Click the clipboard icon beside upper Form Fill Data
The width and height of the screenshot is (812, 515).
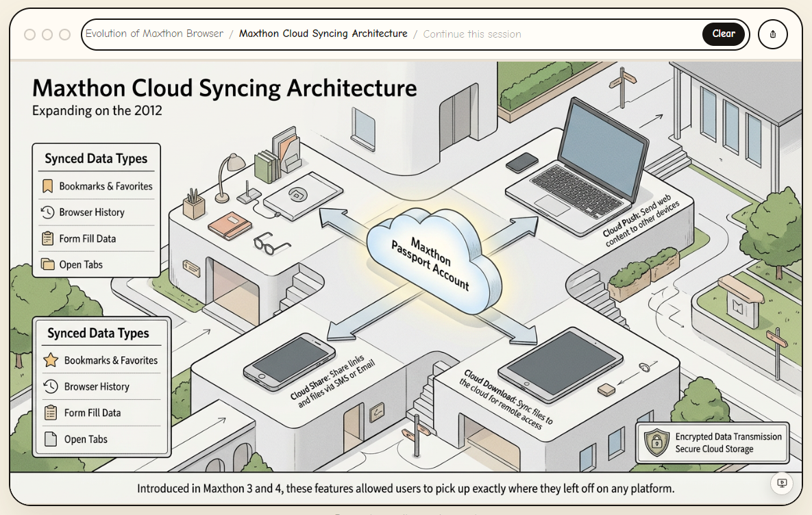click(47, 238)
